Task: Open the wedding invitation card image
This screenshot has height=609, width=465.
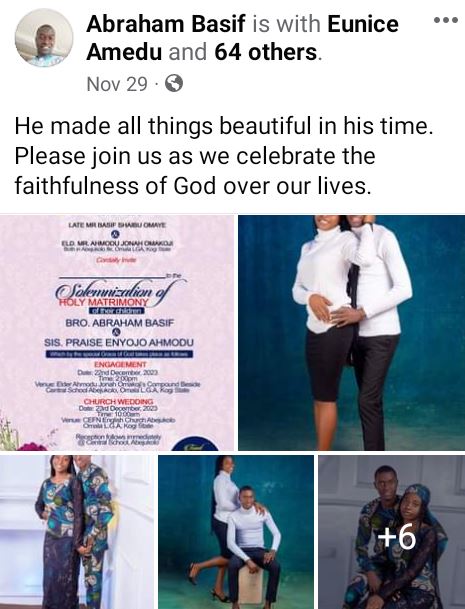Action: pyautogui.click(x=117, y=332)
